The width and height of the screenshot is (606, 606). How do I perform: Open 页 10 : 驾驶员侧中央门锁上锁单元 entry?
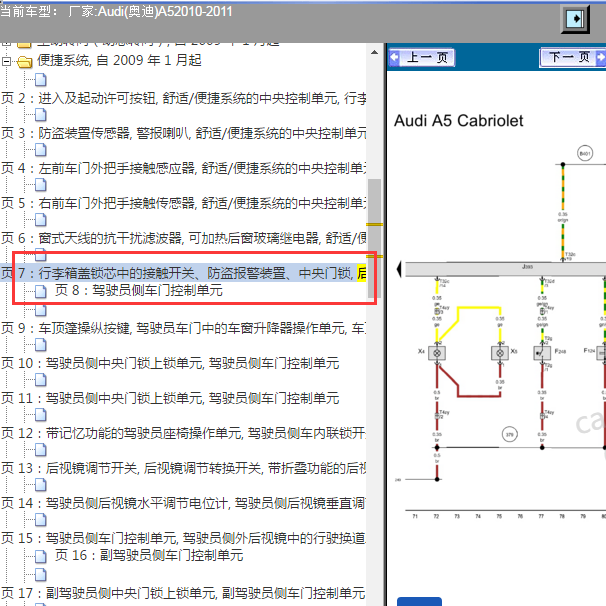pos(170,363)
